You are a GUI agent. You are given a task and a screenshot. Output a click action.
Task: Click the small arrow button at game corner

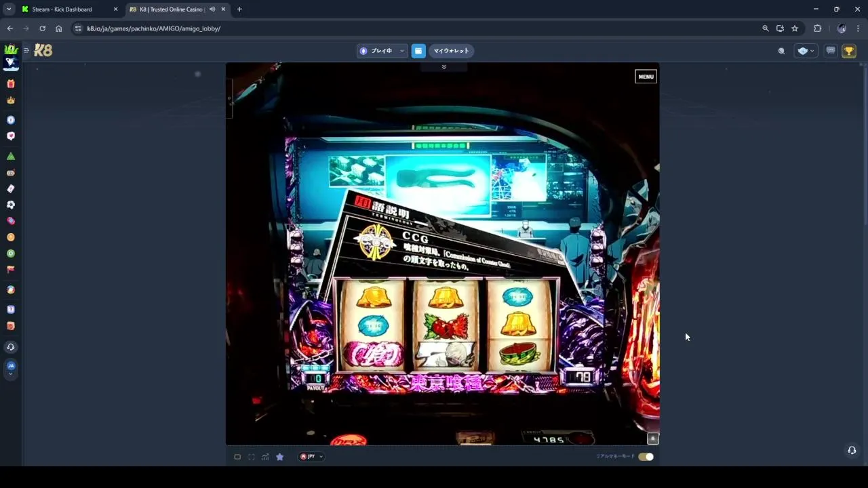[x=652, y=439]
